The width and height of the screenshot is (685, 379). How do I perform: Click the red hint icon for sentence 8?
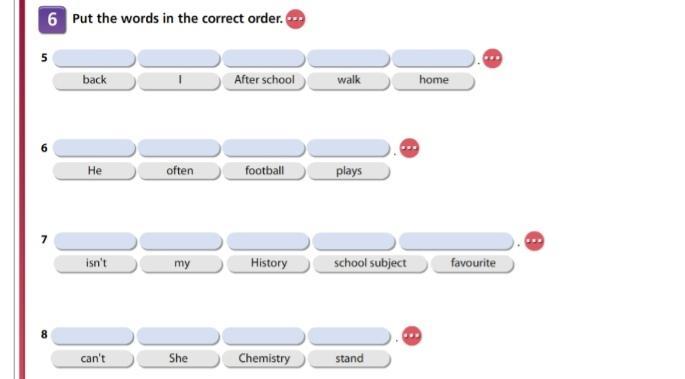(x=412, y=336)
